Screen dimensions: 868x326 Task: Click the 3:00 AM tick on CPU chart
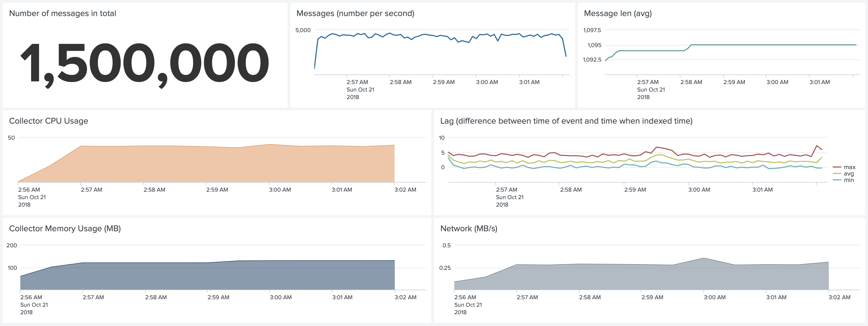(x=280, y=190)
